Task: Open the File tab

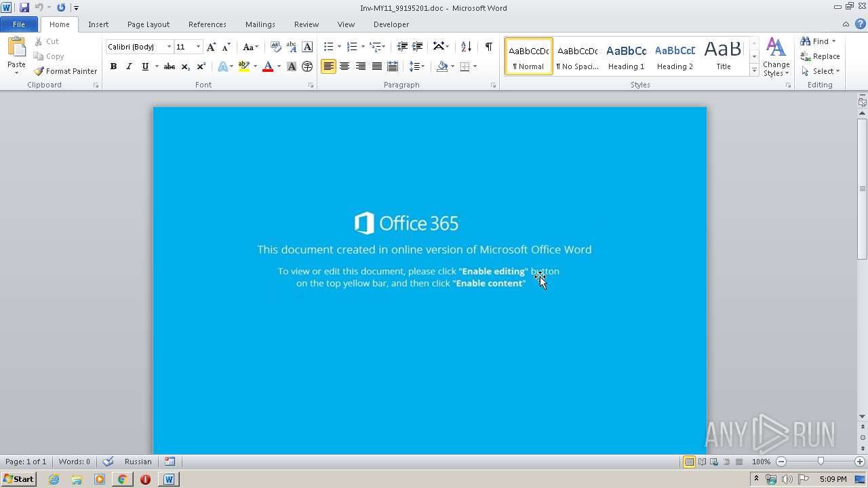Action: point(19,24)
